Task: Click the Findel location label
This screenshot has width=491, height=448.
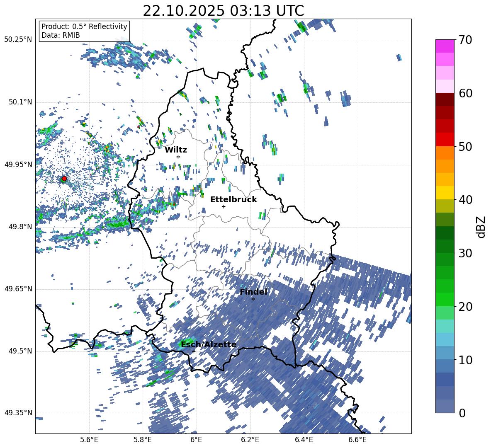Action: coord(253,292)
